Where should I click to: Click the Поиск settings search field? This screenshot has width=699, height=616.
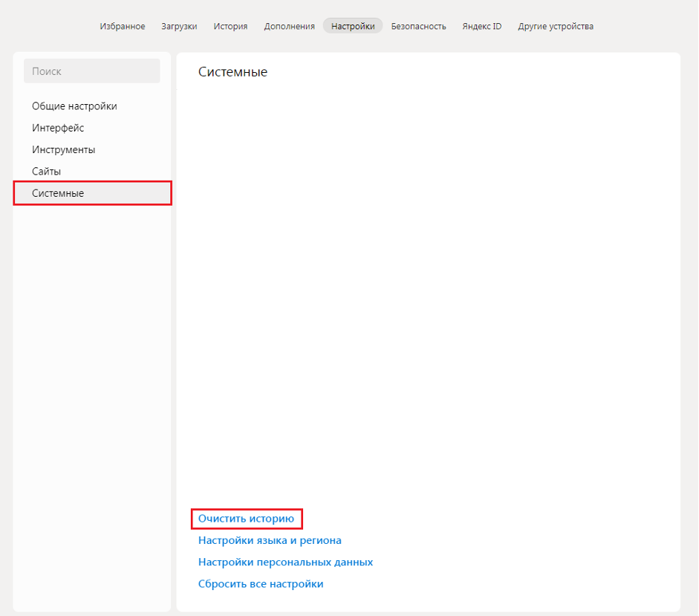92,71
